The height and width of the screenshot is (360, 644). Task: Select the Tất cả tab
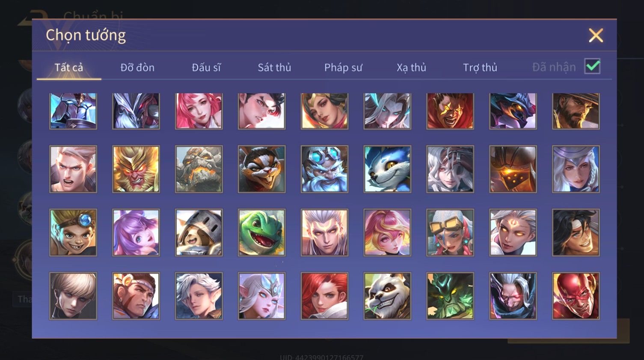[69, 67]
